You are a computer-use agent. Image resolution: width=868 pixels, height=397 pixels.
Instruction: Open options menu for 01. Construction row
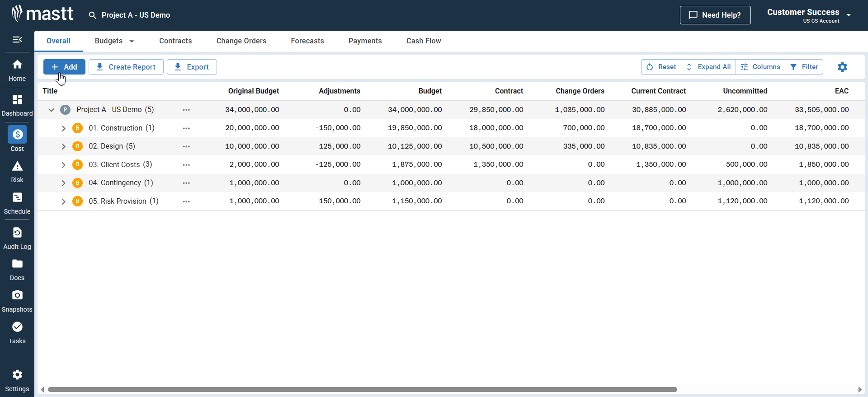coord(186,128)
